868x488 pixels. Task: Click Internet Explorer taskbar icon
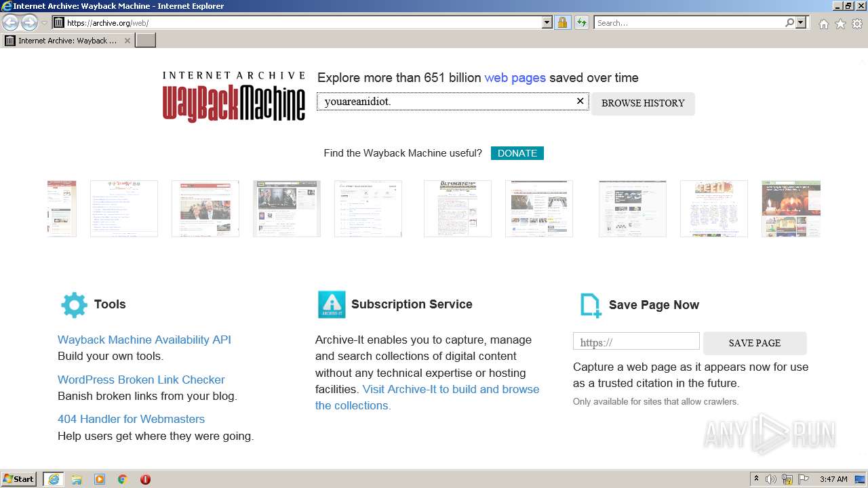coord(54,479)
